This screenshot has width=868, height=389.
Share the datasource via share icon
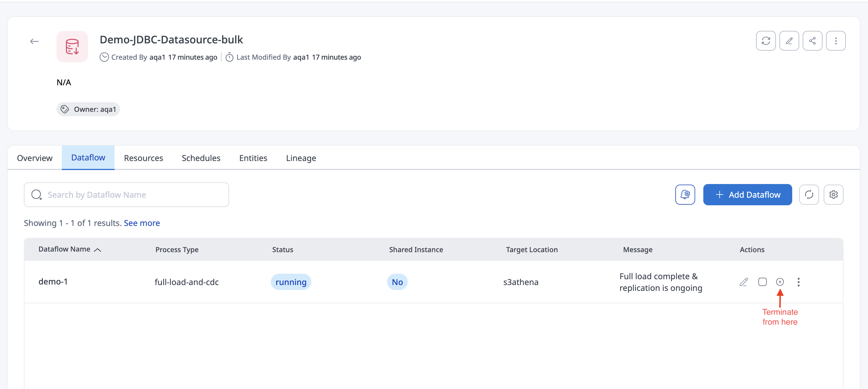[x=812, y=41]
